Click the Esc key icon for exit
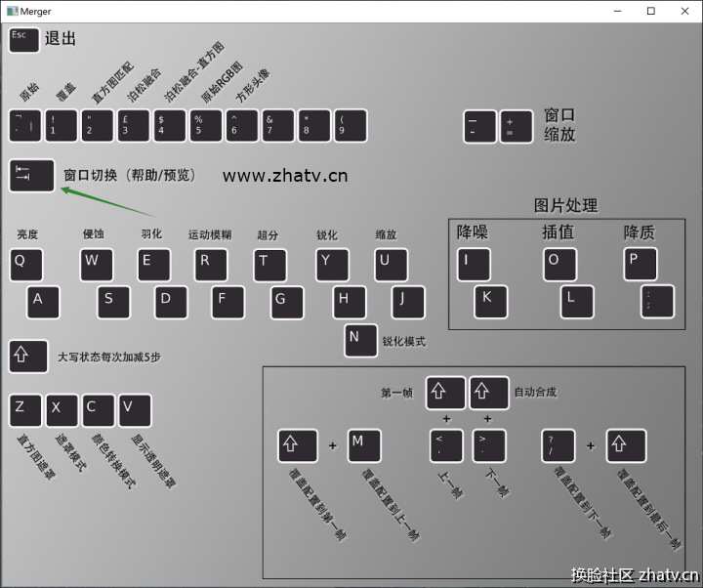The height and width of the screenshot is (588, 703). [23, 40]
